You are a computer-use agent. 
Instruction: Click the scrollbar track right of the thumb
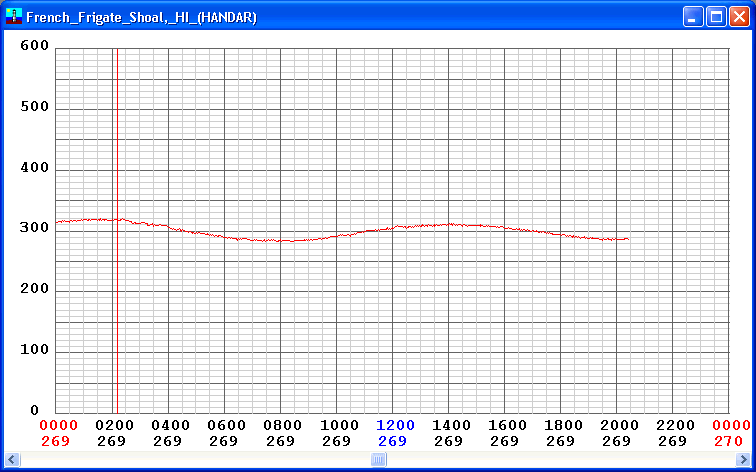point(560,460)
